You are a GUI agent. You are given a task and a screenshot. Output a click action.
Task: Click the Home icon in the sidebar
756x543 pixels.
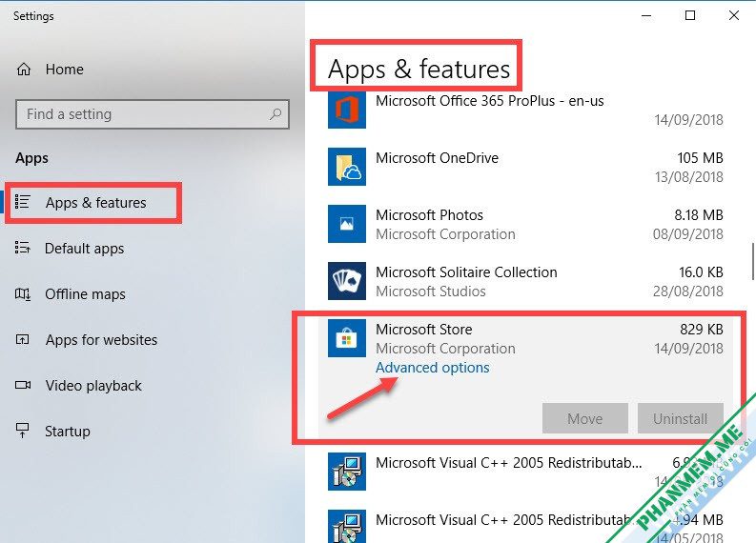click(x=24, y=70)
